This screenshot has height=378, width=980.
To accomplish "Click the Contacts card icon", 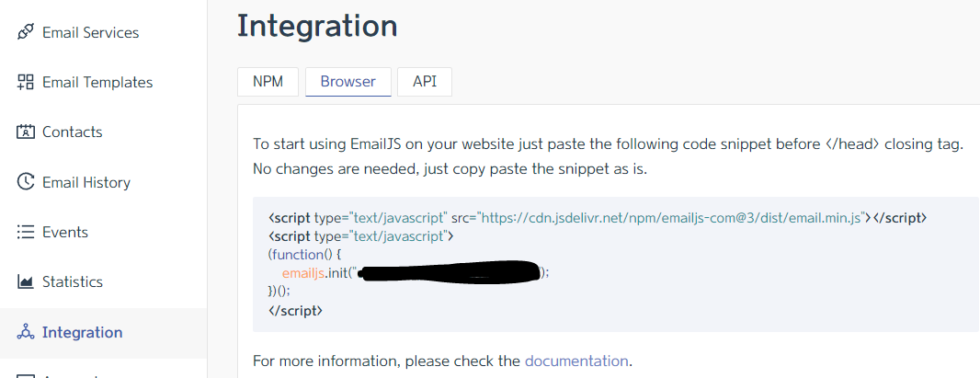I will pyautogui.click(x=26, y=132).
